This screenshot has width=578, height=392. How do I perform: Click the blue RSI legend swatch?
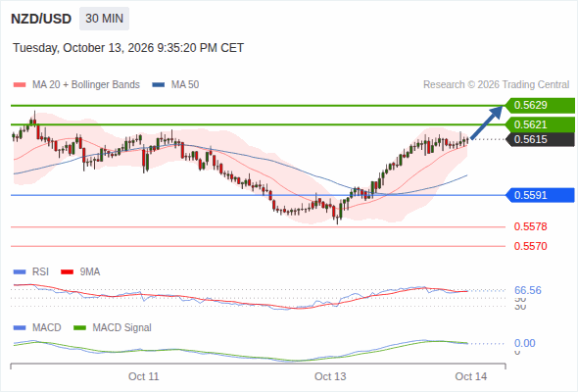point(20,272)
